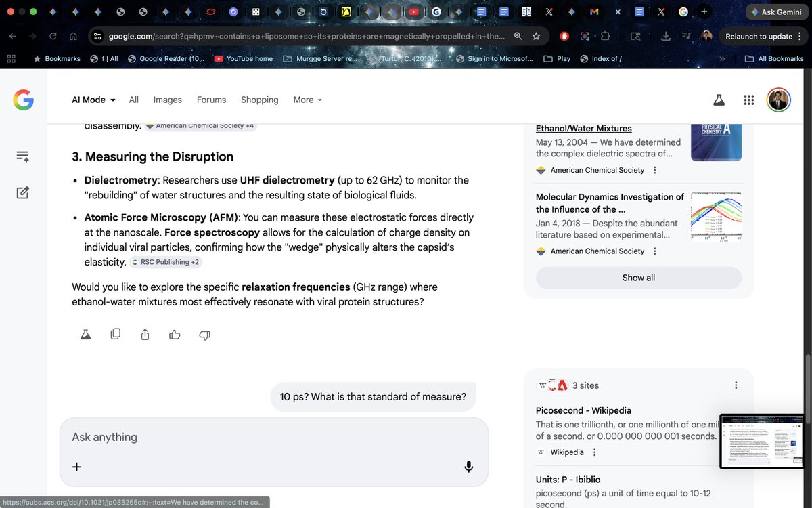Open the tab search extension icon
Viewport: 812px width, 508px height.
pyautogui.click(x=635, y=36)
